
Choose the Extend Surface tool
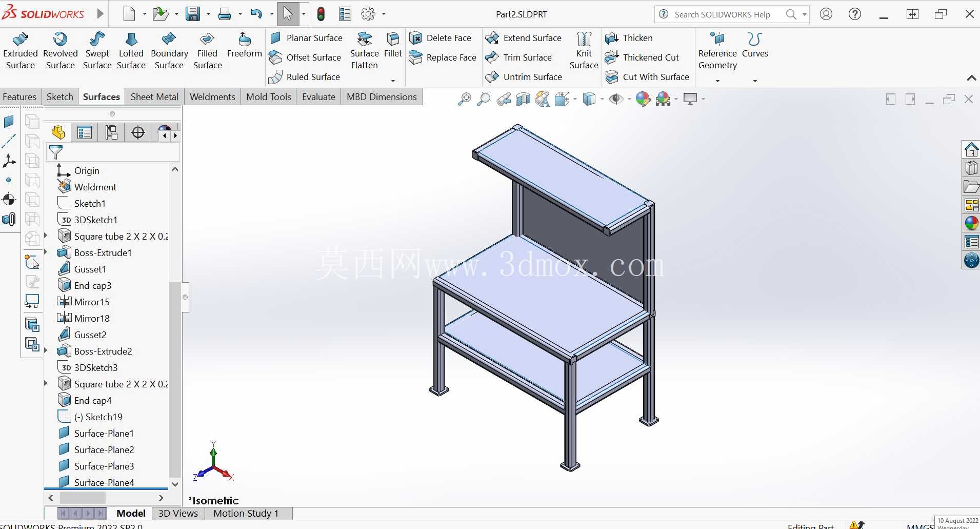524,38
